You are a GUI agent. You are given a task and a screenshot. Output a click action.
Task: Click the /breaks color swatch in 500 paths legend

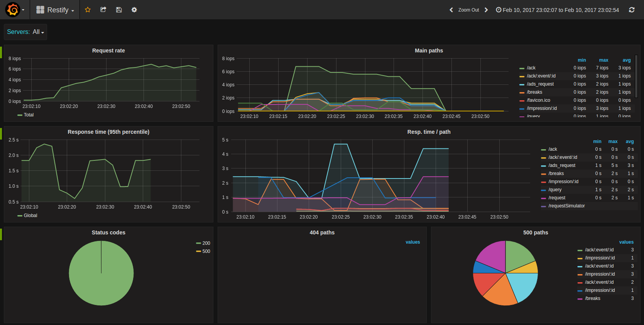[580, 299]
